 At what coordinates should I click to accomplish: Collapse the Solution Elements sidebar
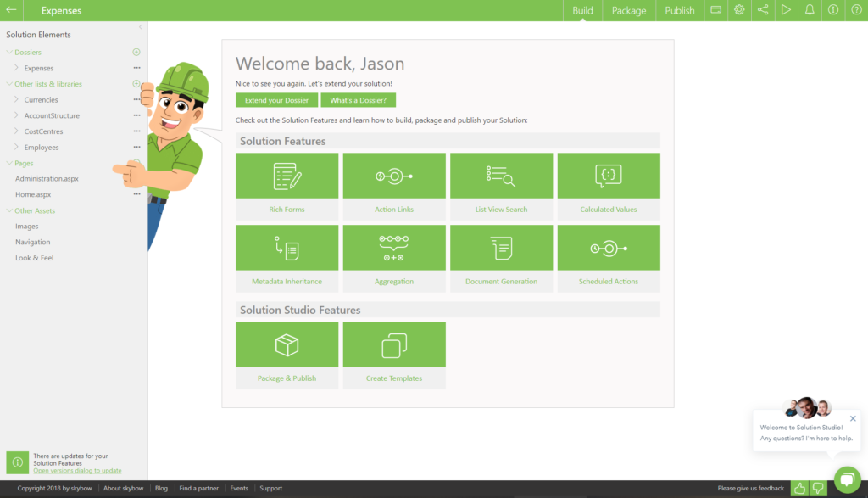142,27
